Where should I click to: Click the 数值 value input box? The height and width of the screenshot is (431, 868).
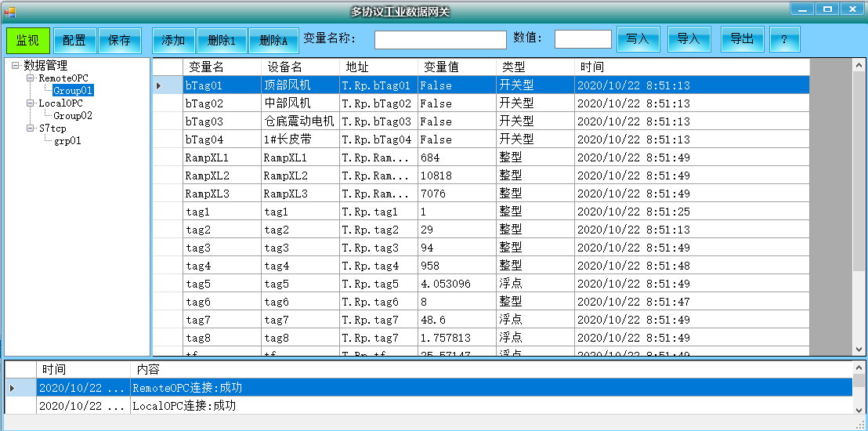pos(583,39)
